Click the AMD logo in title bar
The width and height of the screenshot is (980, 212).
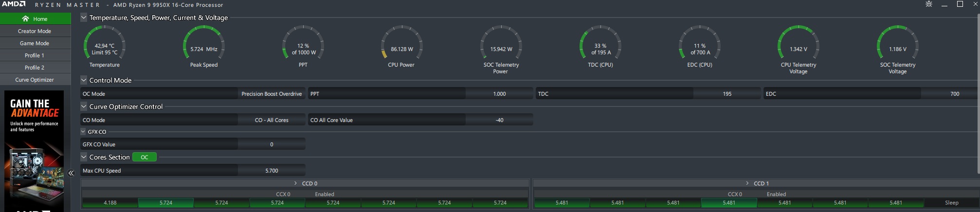click(x=13, y=4)
